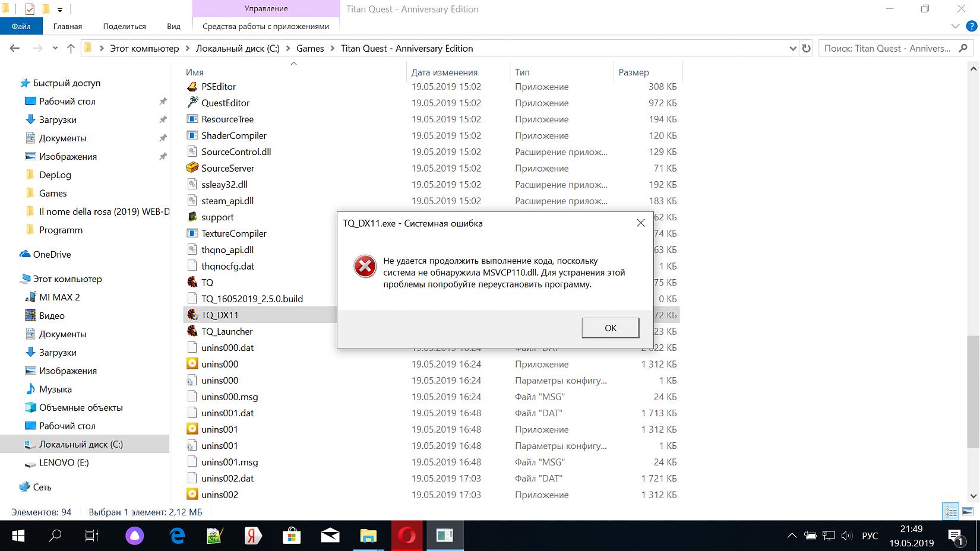Open recent locations dropdown arrow
The height and width of the screenshot is (551, 980).
click(55, 49)
